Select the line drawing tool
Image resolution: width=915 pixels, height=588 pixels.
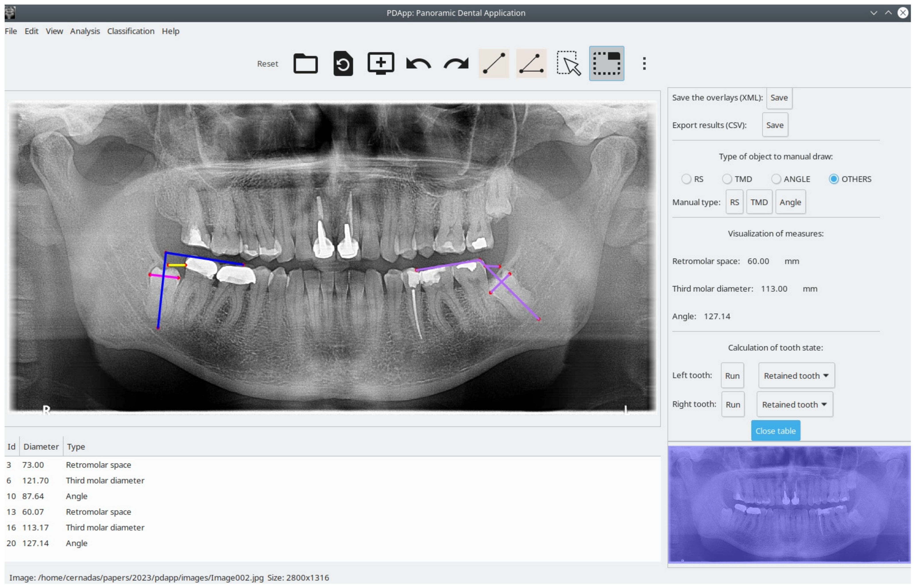[x=493, y=63]
